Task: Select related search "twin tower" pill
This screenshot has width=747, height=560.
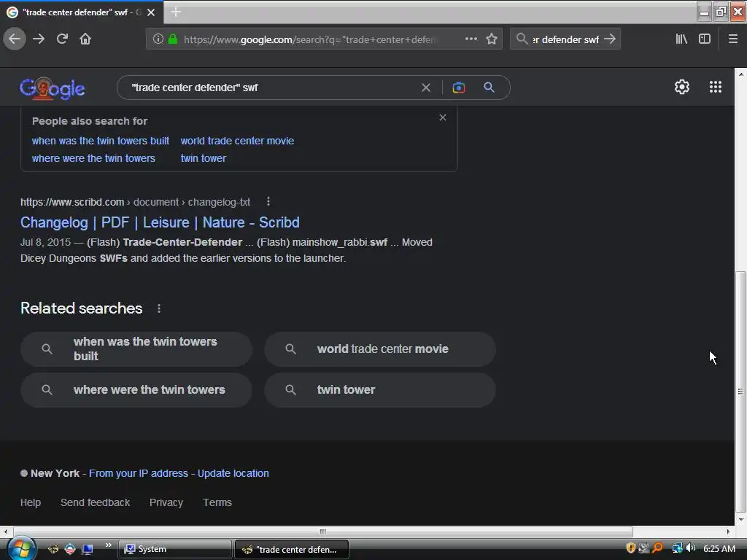Action: 380,390
